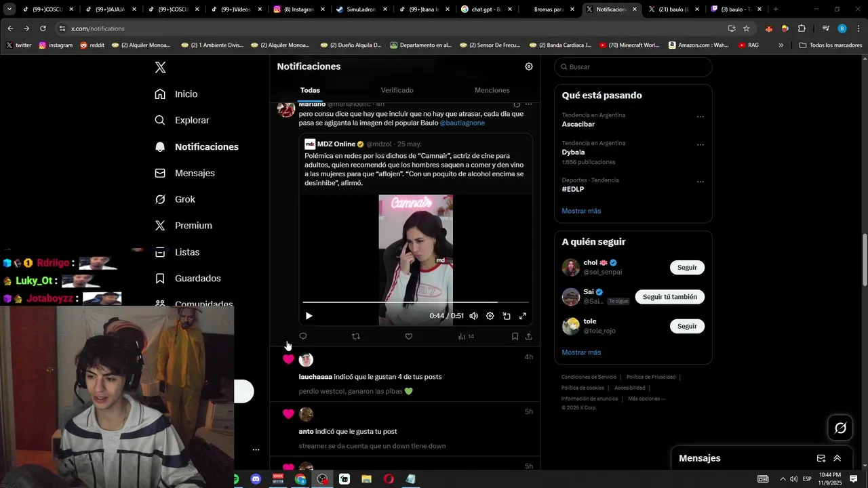Open anto's avatar in the like notification
The width and height of the screenshot is (868, 488).
click(306, 414)
